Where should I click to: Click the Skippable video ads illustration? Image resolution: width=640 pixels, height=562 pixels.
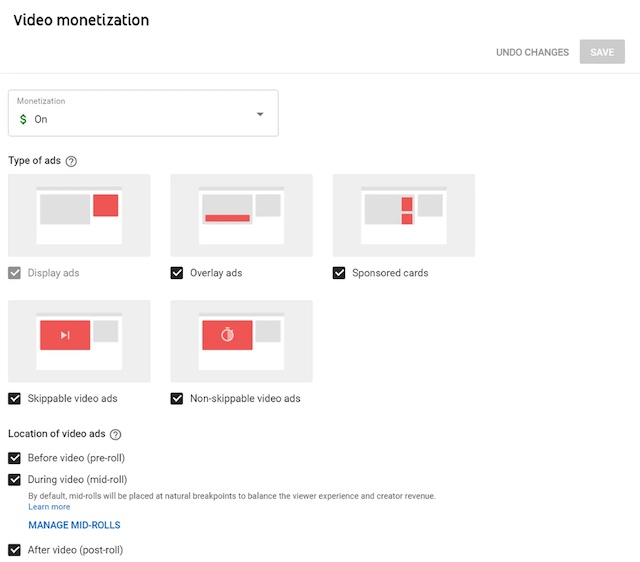79,341
